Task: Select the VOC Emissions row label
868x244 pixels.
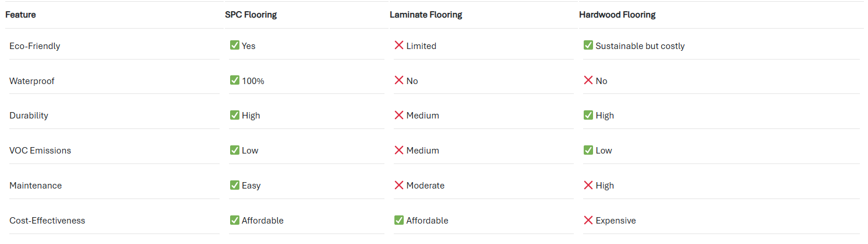Action: click(x=40, y=151)
